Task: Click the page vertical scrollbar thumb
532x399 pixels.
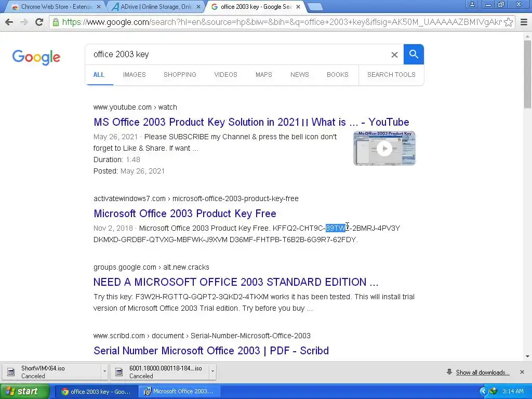Action: pos(527,74)
